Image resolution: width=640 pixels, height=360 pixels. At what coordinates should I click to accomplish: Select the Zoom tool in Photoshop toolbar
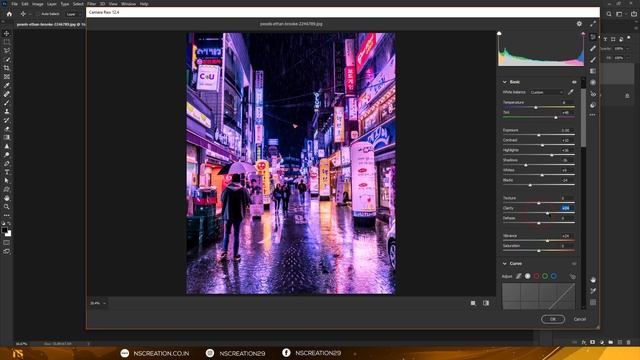[x=7, y=207]
